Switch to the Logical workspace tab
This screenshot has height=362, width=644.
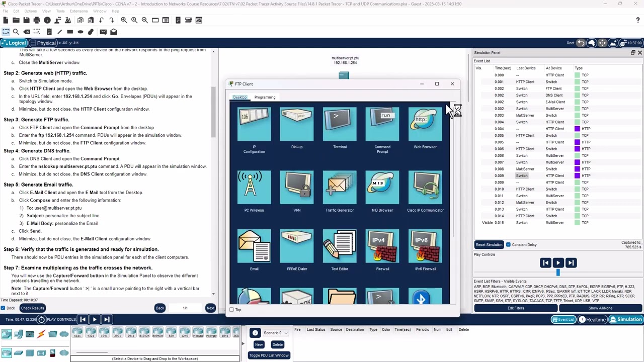tap(14, 43)
